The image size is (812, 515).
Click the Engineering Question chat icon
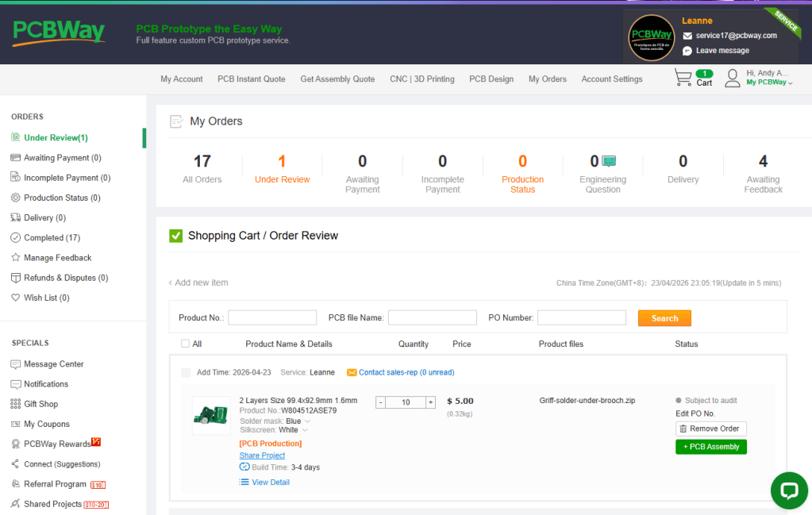pyautogui.click(x=609, y=162)
